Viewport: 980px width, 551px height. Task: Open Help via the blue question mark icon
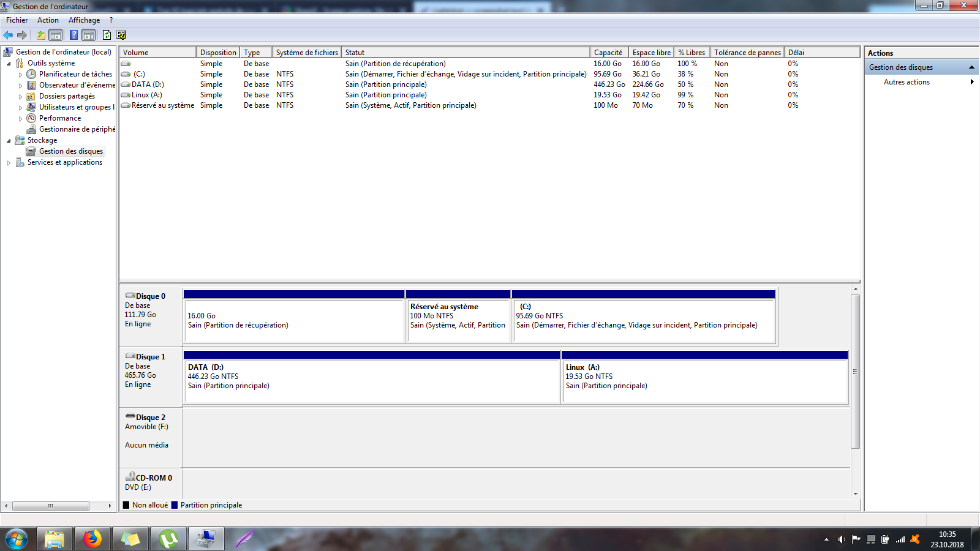pyautogui.click(x=73, y=35)
